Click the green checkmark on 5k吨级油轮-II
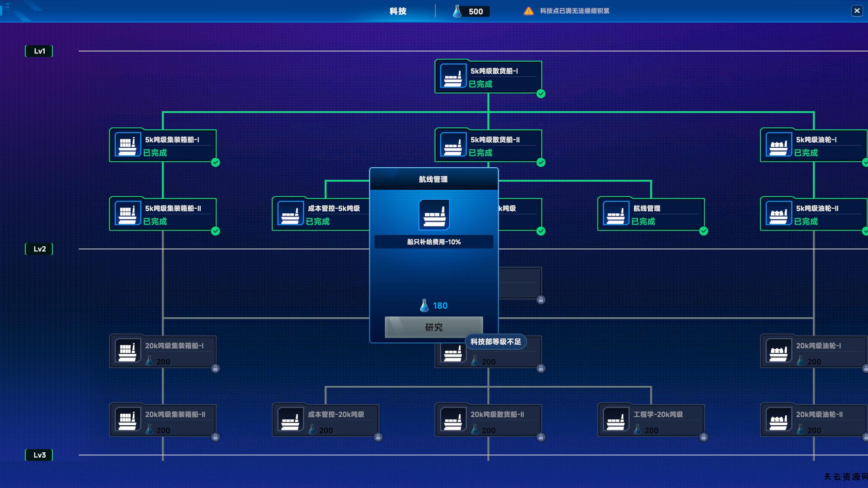This screenshot has height=488, width=868. pos(865,231)
